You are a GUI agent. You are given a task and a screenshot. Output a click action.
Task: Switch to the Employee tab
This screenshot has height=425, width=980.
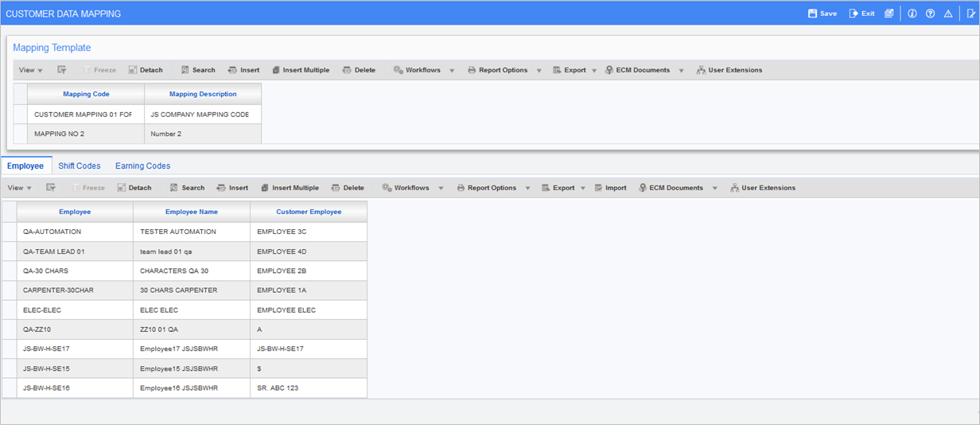(25, 166)
